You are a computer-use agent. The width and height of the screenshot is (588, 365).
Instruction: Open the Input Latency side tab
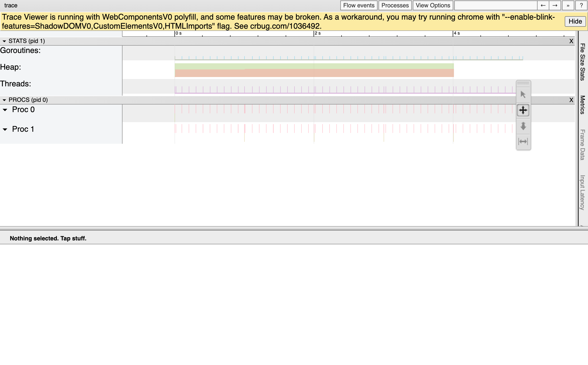(x=583, y=193)
